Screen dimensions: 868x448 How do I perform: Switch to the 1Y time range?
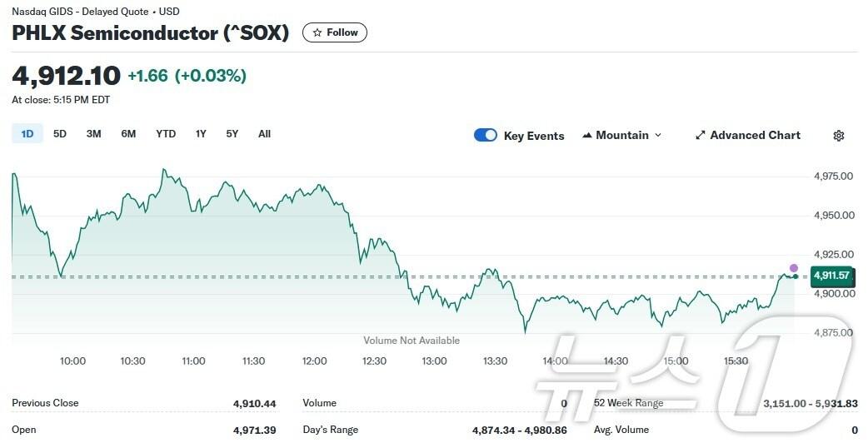click(201, 134)
